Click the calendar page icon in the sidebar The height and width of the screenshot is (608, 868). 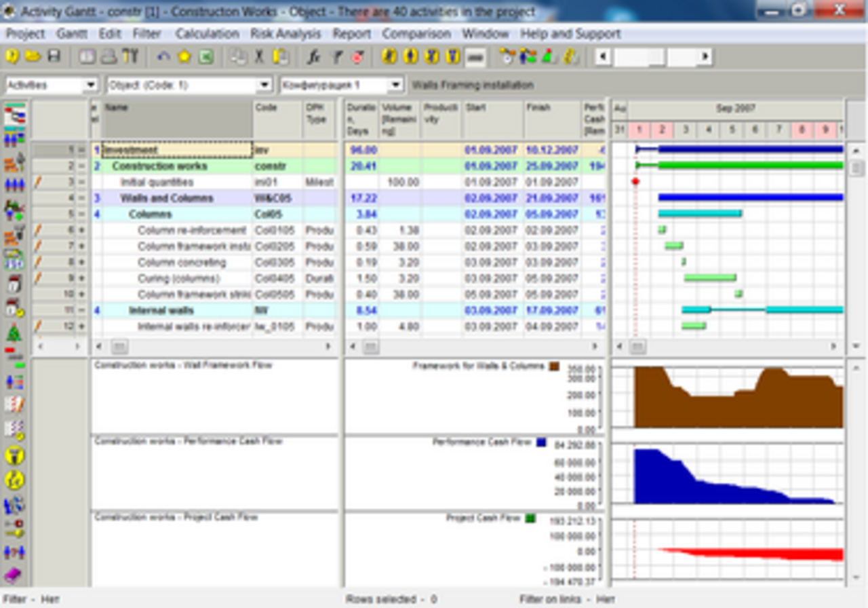[x=14, y=284]
